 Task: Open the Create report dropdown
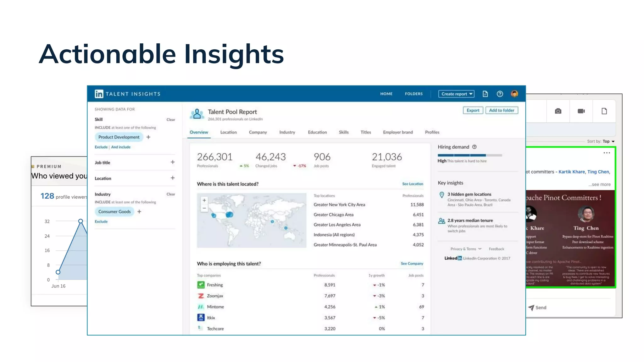(x=456, y=94)
